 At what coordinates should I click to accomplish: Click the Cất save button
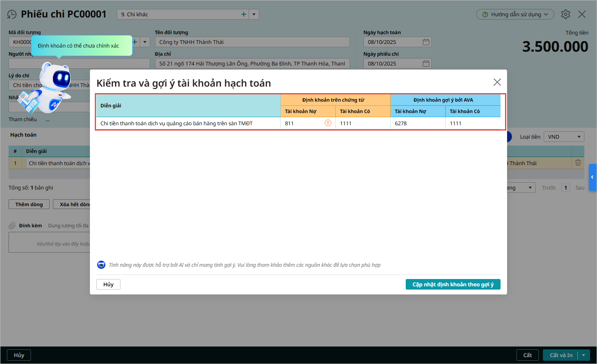(527, 355)
